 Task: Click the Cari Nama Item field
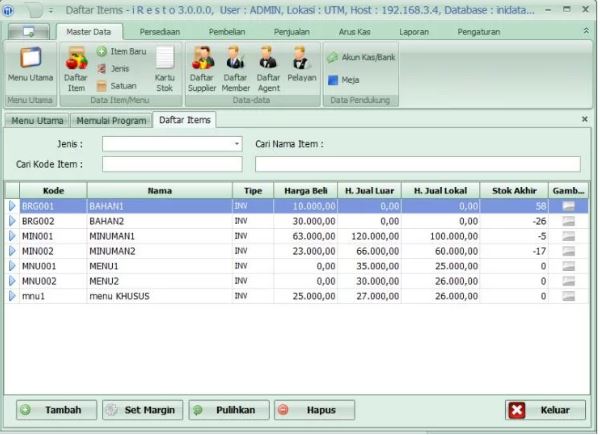coord(417,164)
